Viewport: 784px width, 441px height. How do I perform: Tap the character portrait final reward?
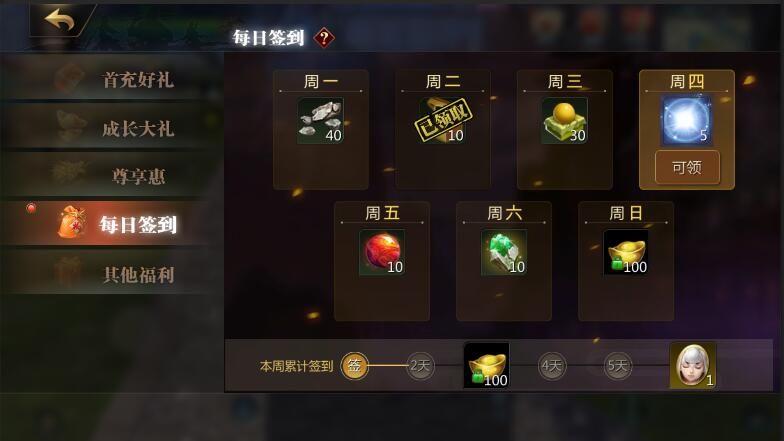point(693,366)
